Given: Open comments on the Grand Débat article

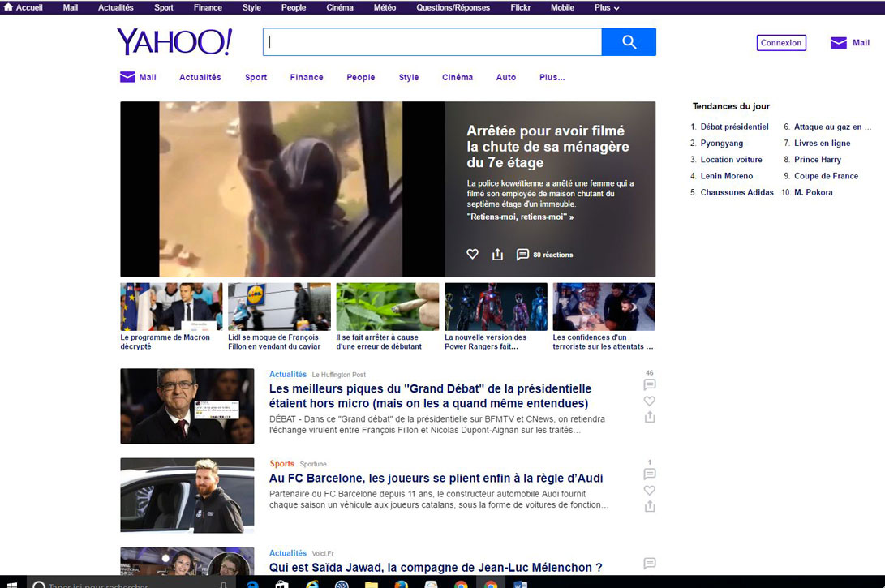Looking at the screenshot, I should 650,385.
